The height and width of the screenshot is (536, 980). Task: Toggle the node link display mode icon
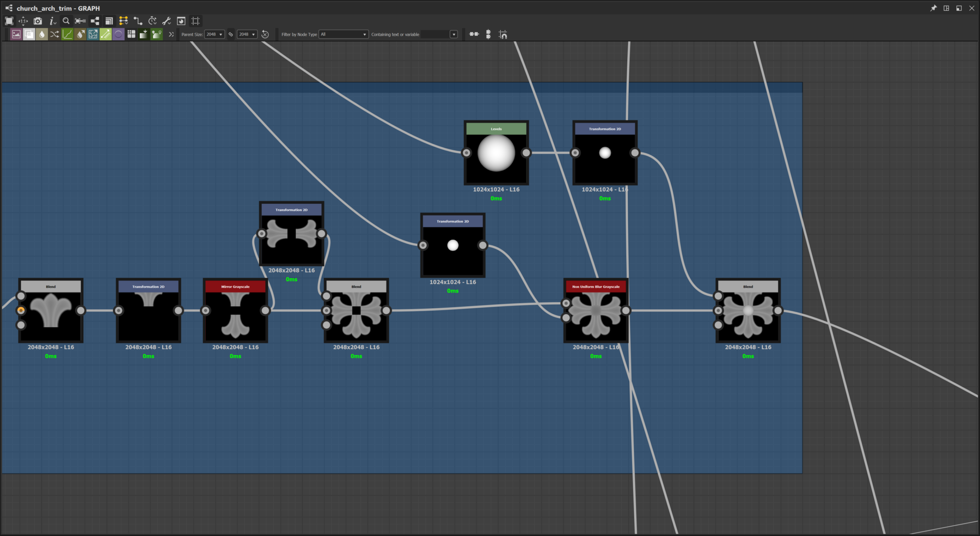(x=138, y=21)
